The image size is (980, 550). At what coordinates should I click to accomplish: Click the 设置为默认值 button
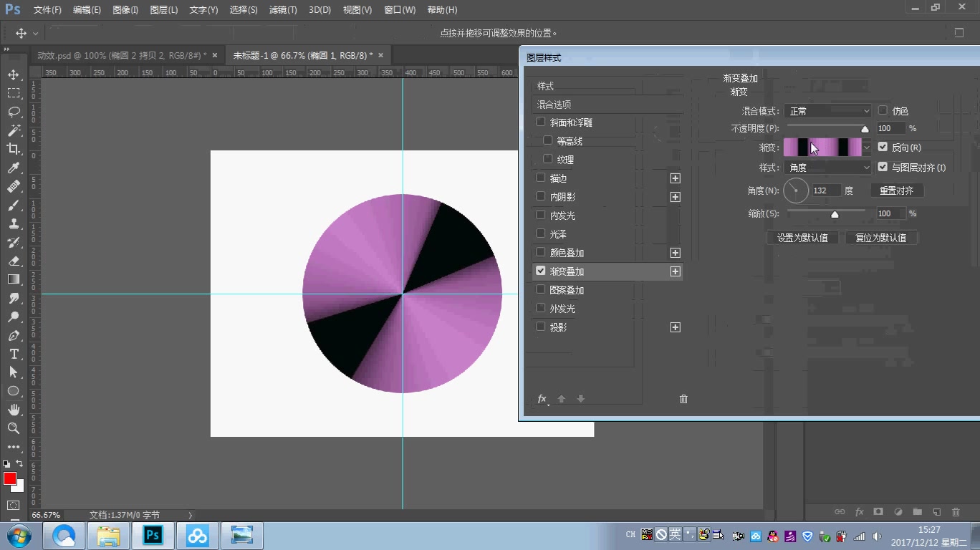click(x=802, y=237)
